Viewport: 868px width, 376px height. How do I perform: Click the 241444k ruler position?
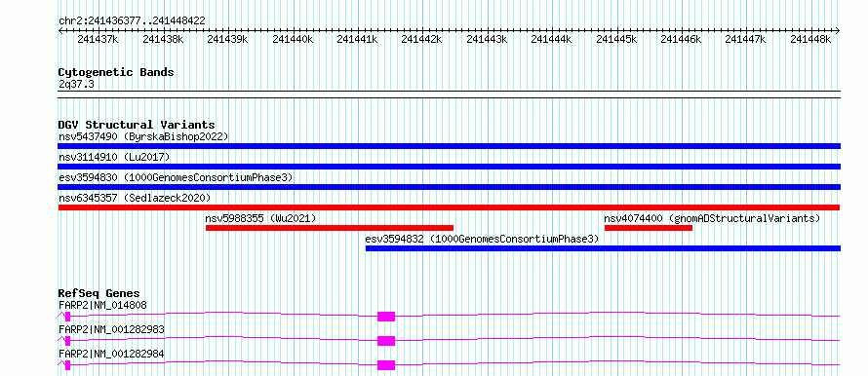[552, 39]
